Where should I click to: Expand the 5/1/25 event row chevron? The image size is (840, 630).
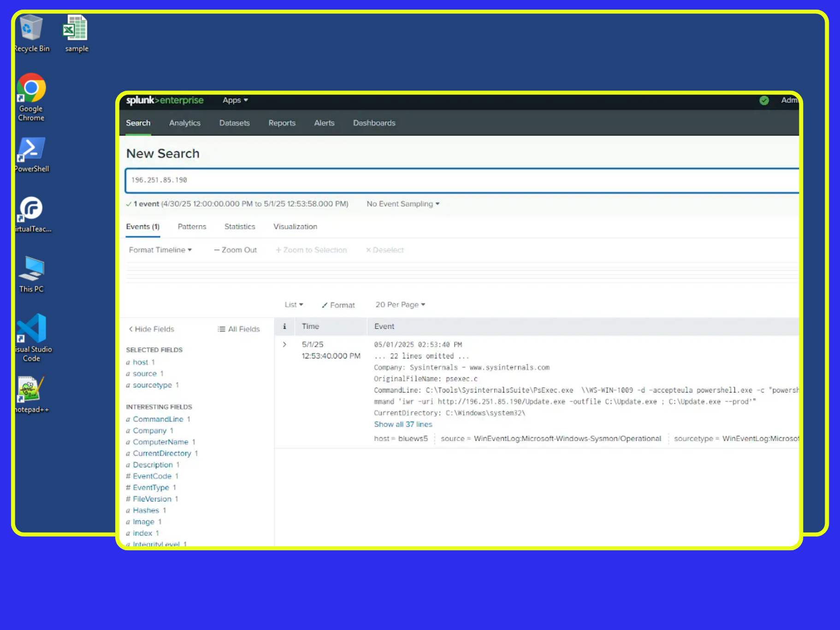click(x=284, y=344)
